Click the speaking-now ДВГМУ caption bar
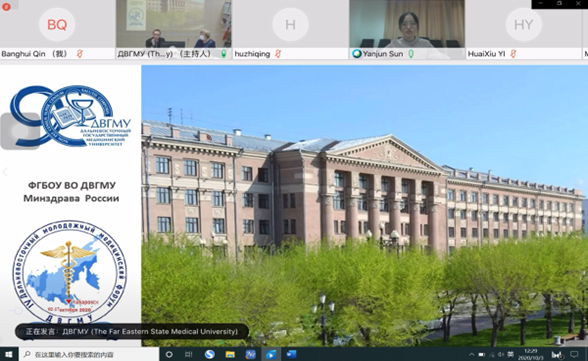Image resolution: width=588 pixels, height=361 pixels. point(132,332)
